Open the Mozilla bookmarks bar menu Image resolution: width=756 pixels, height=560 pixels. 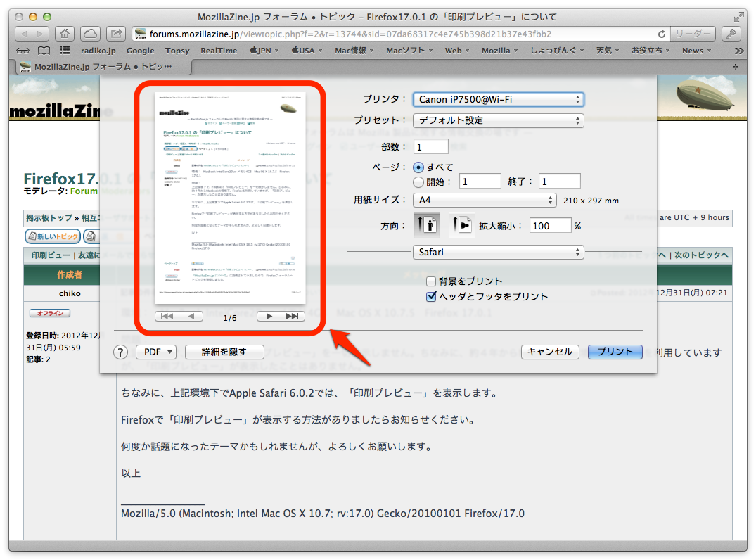(499, 51)
